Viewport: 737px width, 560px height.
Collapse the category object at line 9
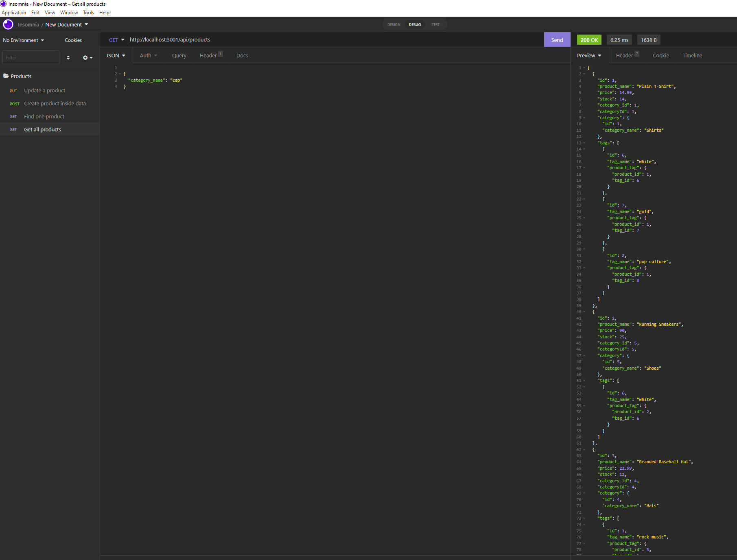584,118
